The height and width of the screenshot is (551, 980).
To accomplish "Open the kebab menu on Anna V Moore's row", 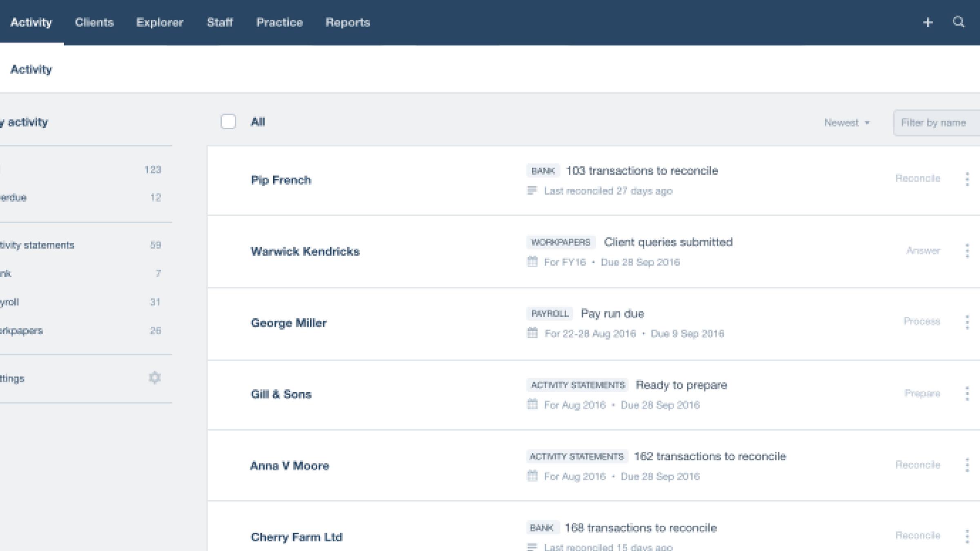I will pyautogui.click(x=967, y=465).
